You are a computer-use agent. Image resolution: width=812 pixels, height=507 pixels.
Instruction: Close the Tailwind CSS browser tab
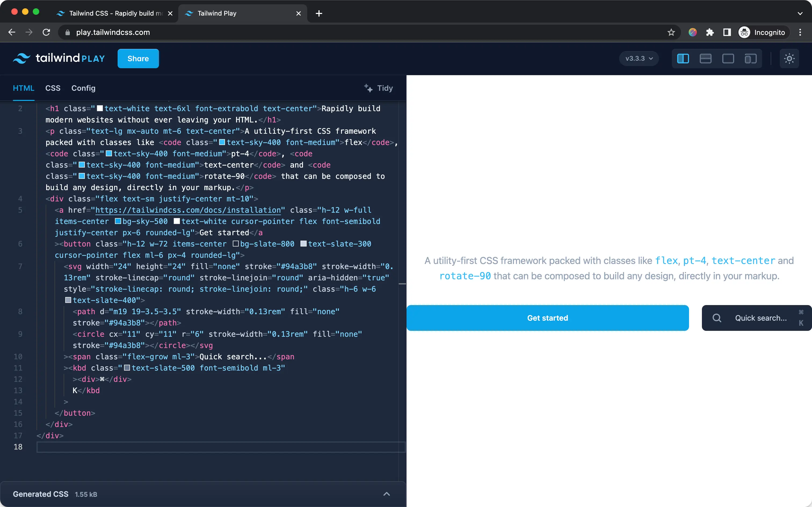(170, 13)
